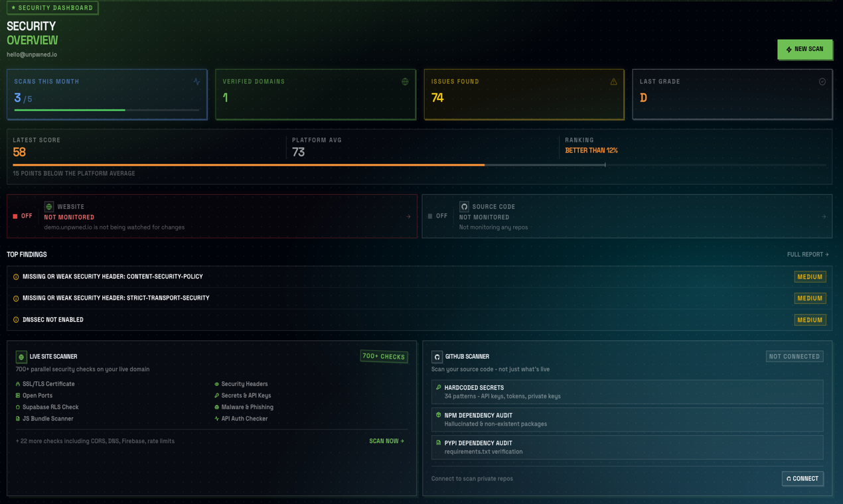This screenshot has width=843, height=504.
Task: Click Medium badge on DNSSEC row
Action: (810, 320)
